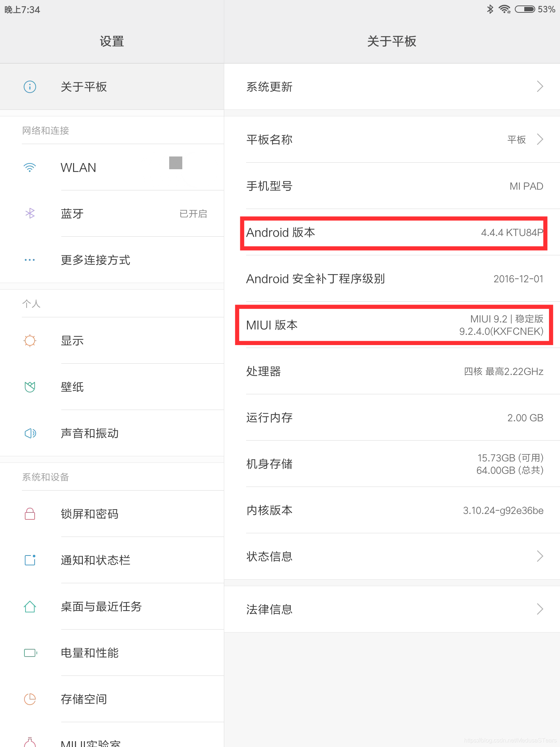Tap the WLAN wifi icon

pos(30,167)
